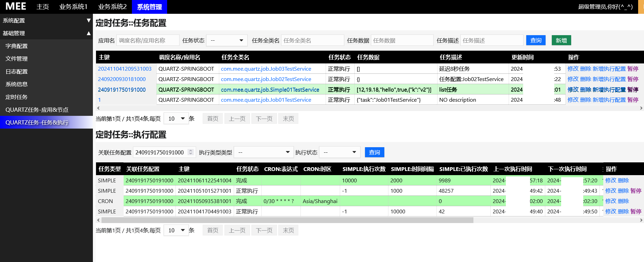Open task key 202411041209531003 link

(125, 69)
